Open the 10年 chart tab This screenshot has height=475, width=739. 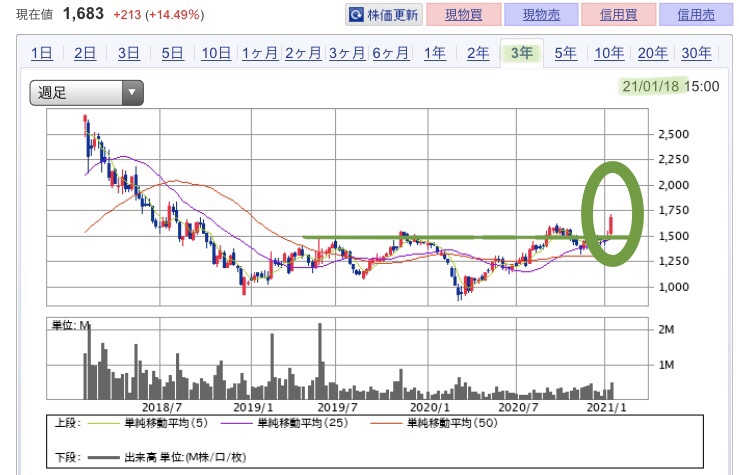pos(608,54)
